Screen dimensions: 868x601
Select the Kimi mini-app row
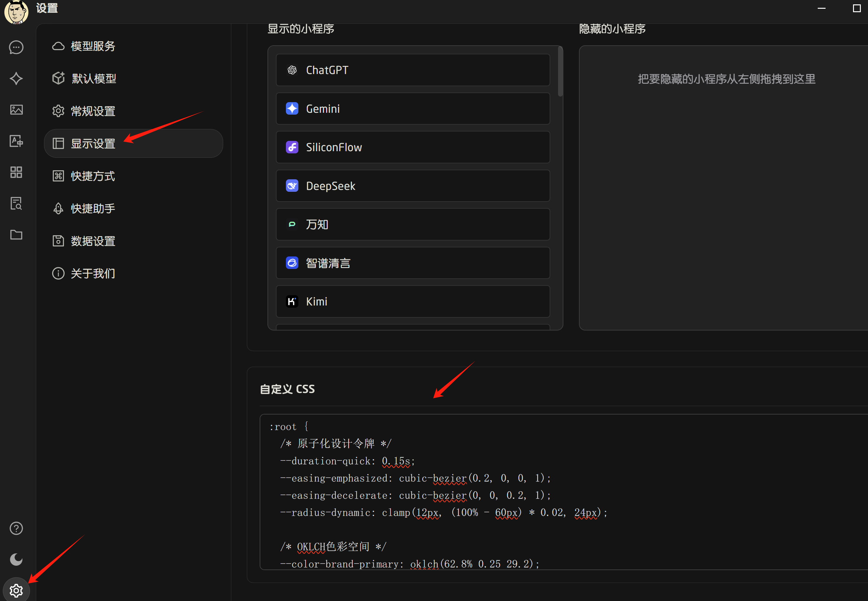tap(413, 301)
